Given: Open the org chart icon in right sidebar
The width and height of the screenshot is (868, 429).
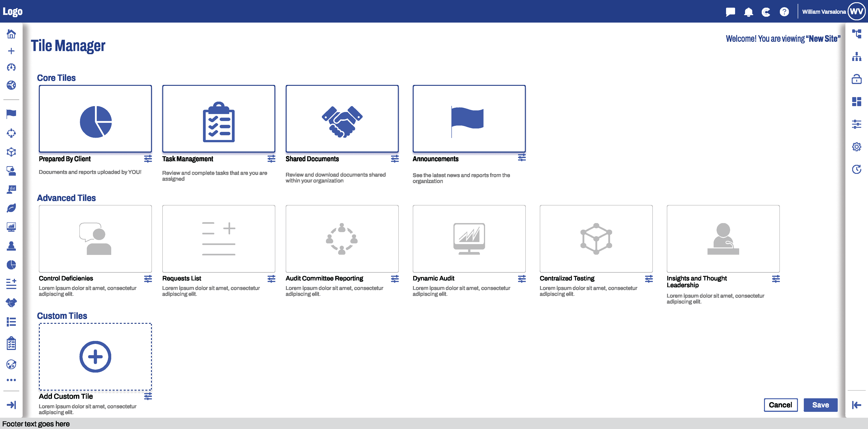Looking at the screenshot, I should tap(856, 56).
